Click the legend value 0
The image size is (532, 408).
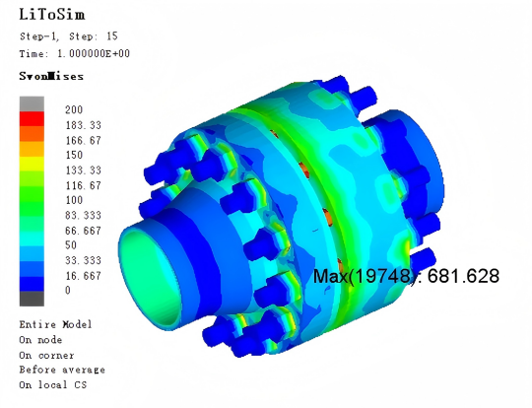pyautogui.click(x=68, y=290)
